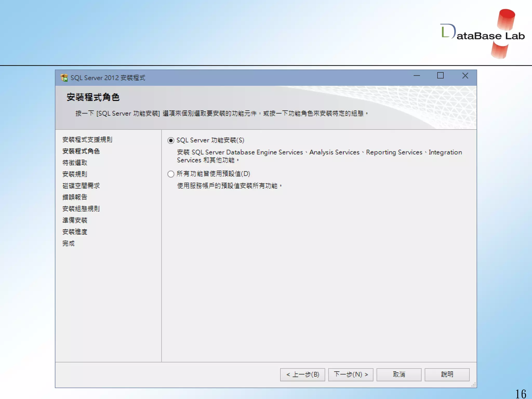Maximize the SQL Server 2012 setup window
The height and width of the screenshot is (399, 532).
coord(440,76)
